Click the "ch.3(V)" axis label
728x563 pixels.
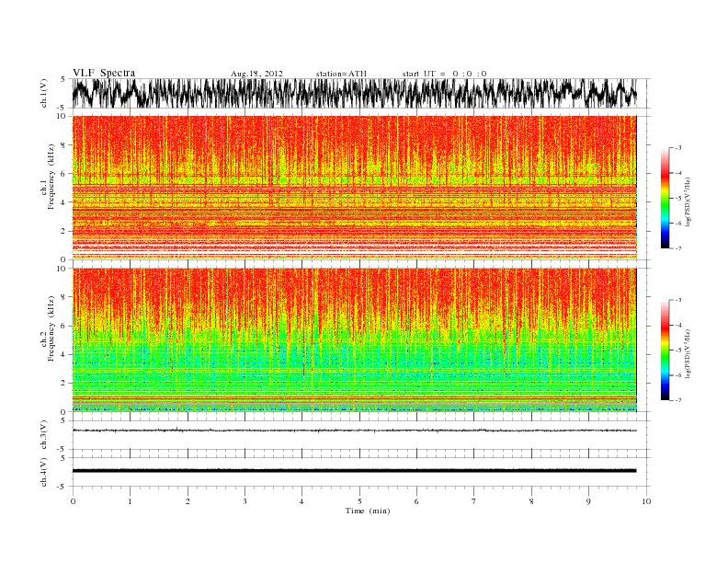44,435
